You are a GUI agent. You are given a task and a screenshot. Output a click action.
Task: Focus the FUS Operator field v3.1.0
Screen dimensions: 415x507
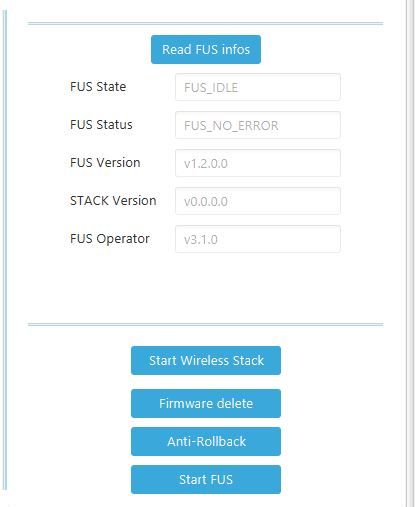coord(258,239)
